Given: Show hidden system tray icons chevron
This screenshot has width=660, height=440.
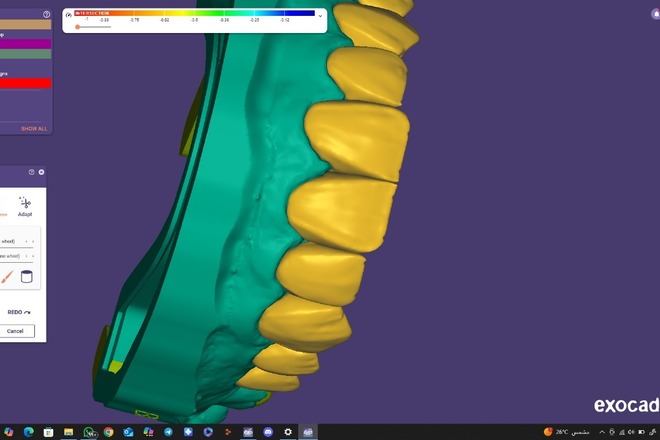Looking at the screenshot, I should (x=602, y=432).
